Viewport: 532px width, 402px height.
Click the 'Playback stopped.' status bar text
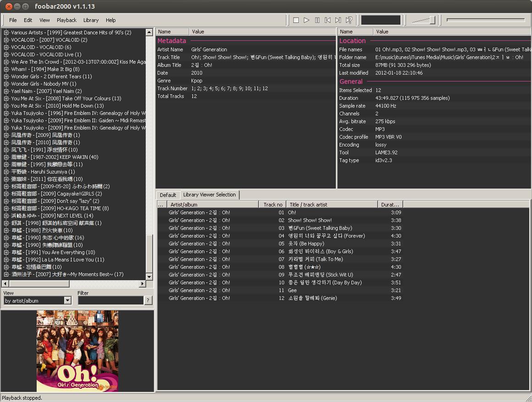coord(22,398)
